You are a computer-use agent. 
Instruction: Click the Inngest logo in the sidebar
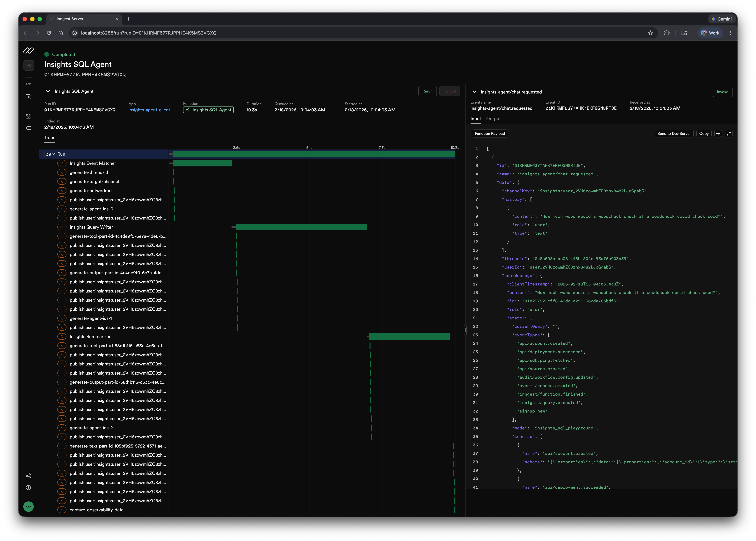(28, 51)
